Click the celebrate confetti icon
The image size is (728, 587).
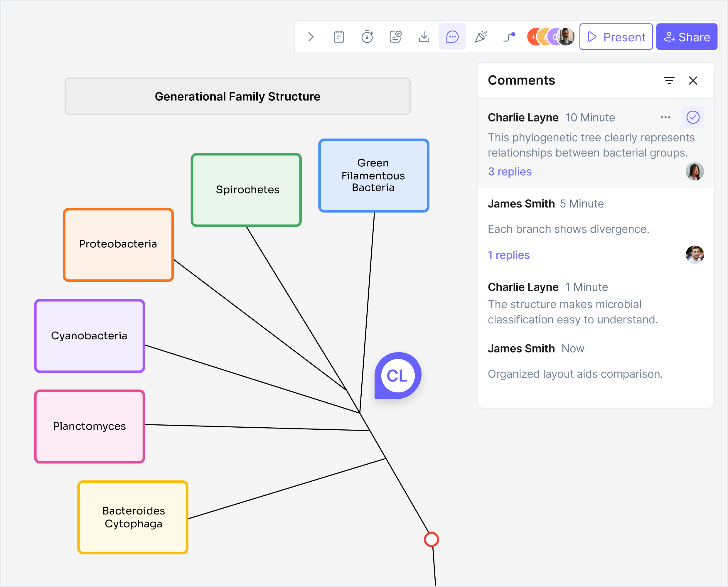[x=481, y=37]
